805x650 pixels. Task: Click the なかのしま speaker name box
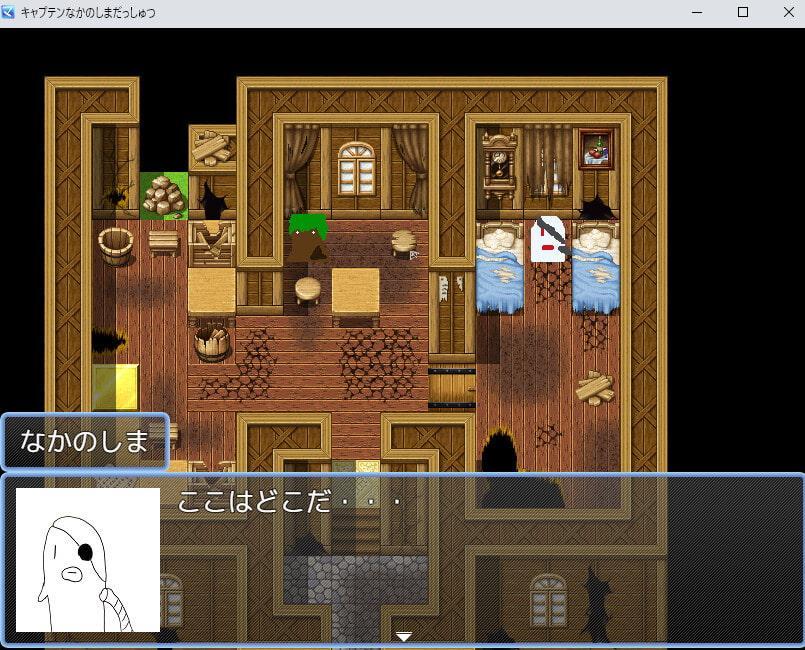84,441
